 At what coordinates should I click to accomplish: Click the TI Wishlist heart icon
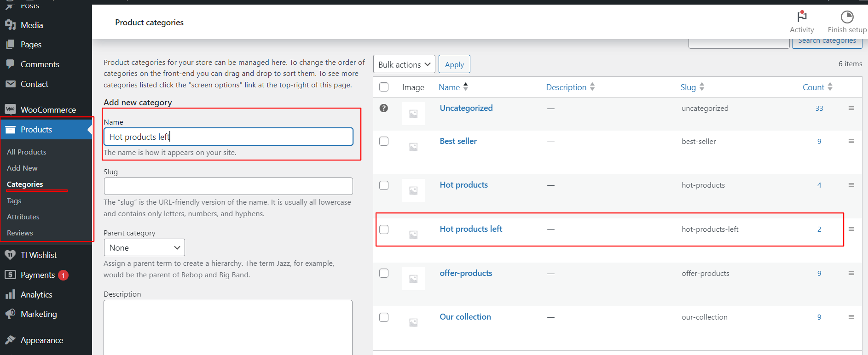10,255
